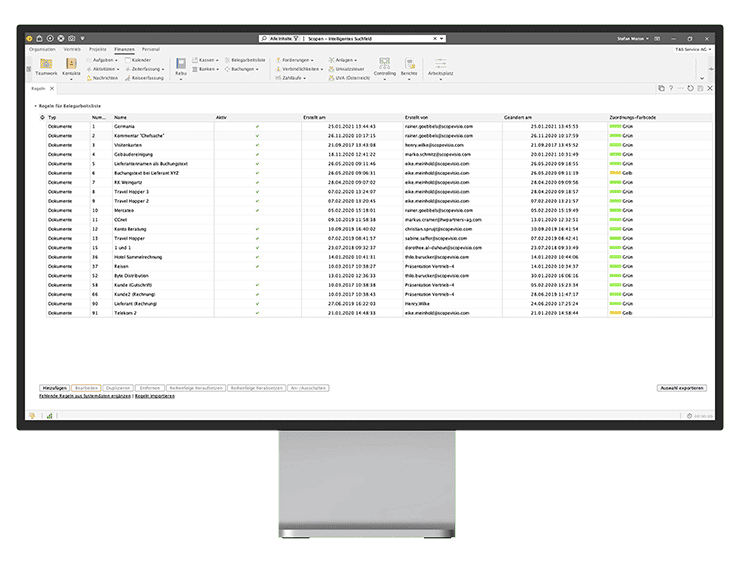740x563 pixels.
Task: Click the timer clock icon in status bar
Action: 690,416
